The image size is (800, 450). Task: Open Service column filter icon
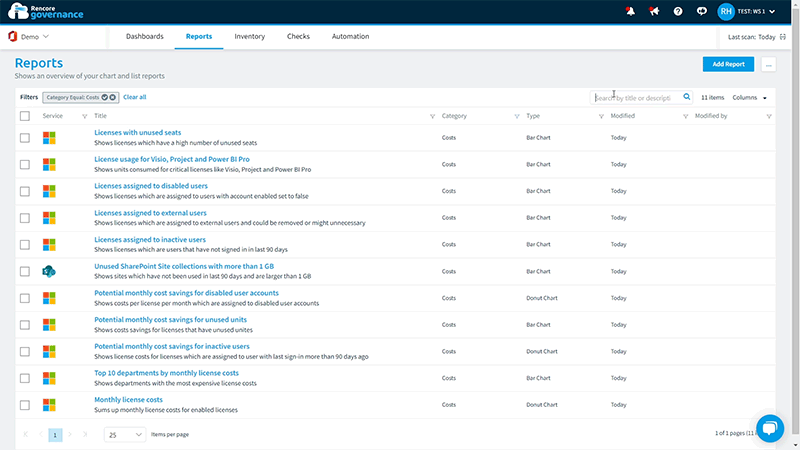[x=85, y=116]
